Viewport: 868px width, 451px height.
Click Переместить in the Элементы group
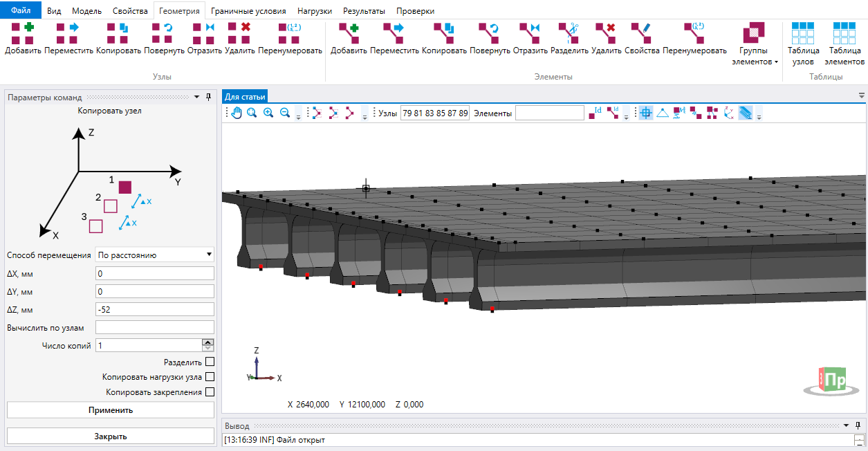[x=394, y=39]
